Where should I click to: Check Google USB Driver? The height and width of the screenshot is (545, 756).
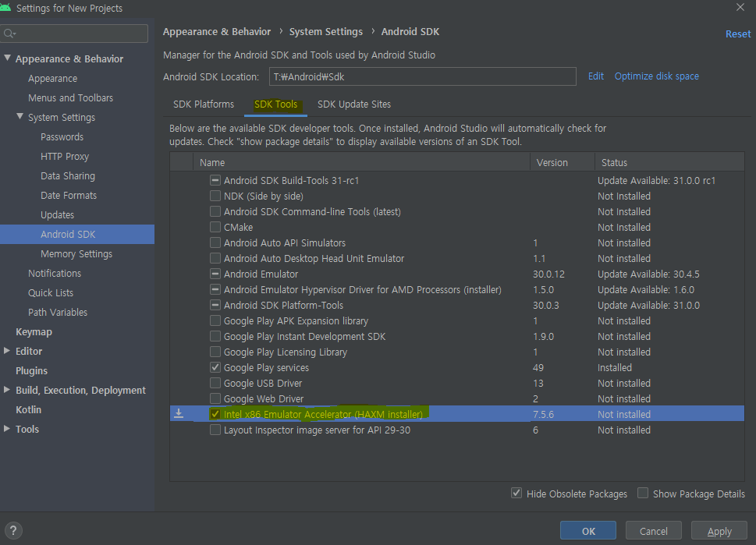coord(215,383)
